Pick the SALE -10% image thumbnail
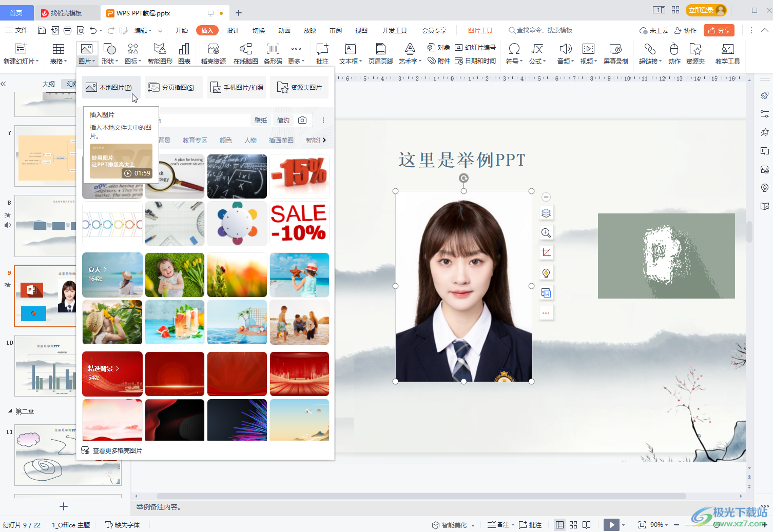The width and height of the screenshot is (773, 532). tap(299, 224)
